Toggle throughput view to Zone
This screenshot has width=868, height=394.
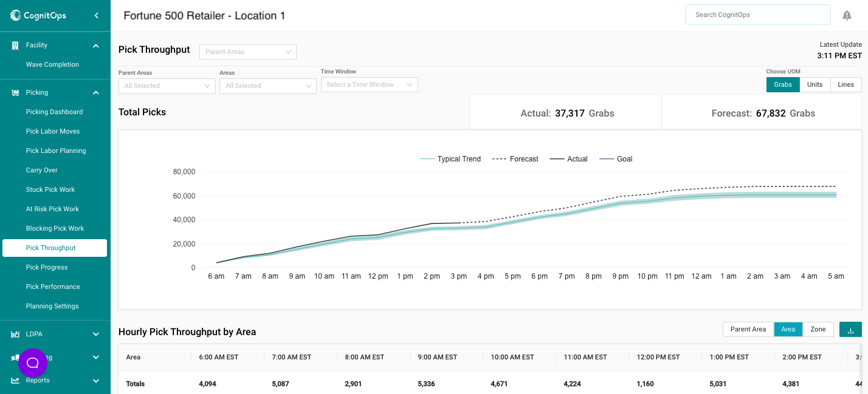point(818,329)
